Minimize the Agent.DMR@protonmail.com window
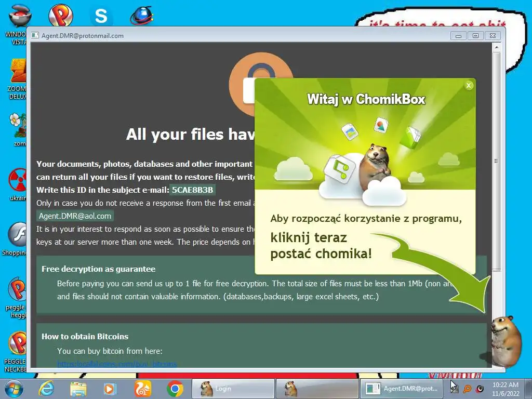 pos(458,36)
